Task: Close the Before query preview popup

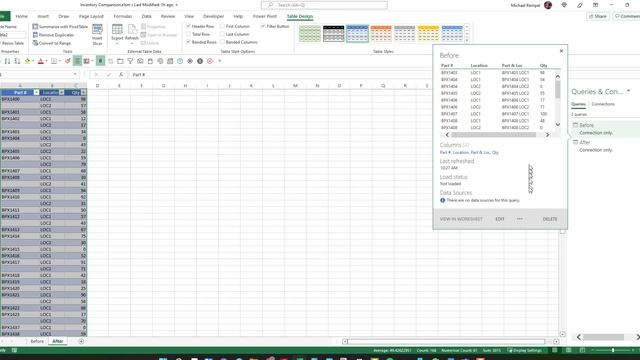Action: click(x=561, y=51)
